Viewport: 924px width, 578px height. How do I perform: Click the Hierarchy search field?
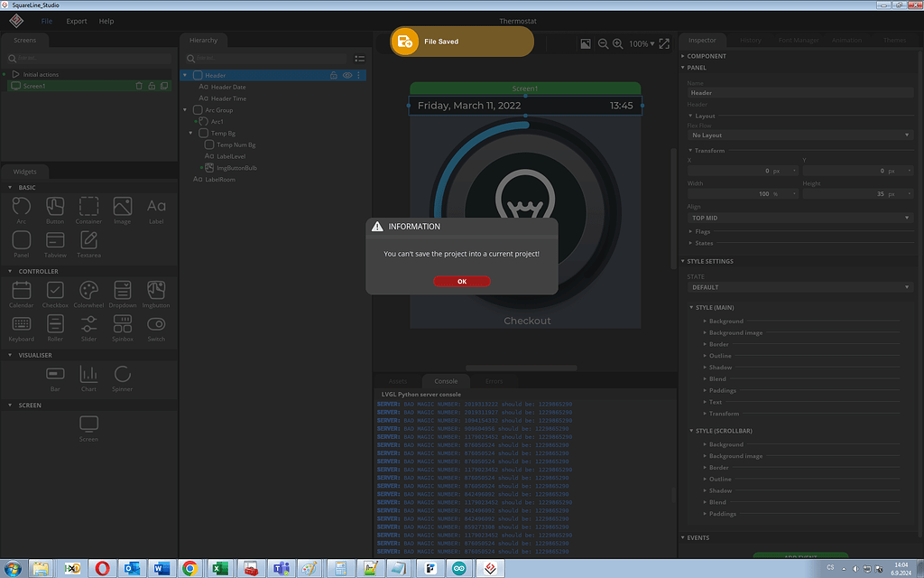[267, 59]
